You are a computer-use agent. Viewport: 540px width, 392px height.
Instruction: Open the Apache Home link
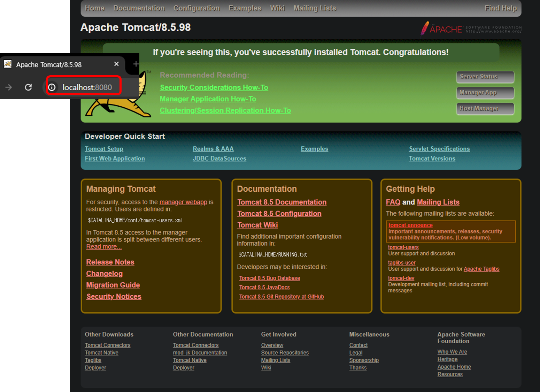(x=454, y=367)
